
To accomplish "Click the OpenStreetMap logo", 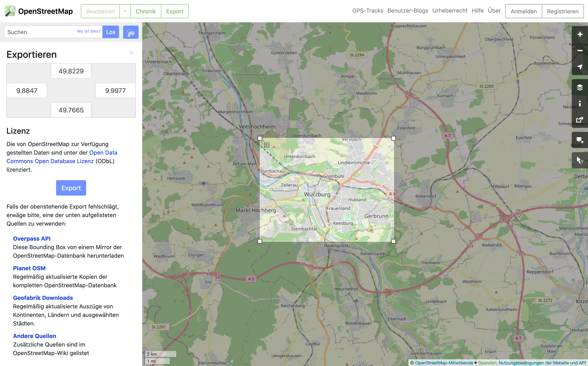I will [39, 11].
